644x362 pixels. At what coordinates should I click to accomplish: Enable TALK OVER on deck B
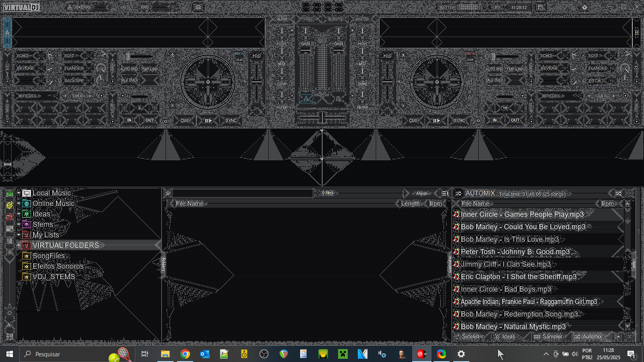click(x=495, y=80)
